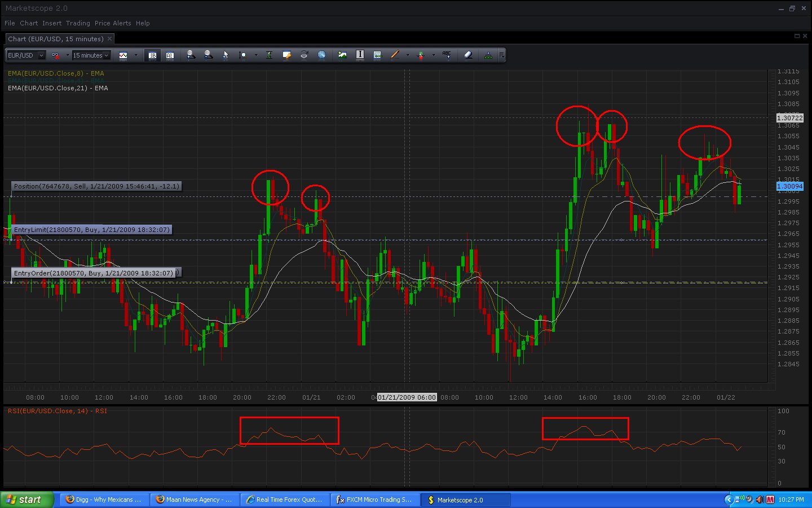
Task: Click the volume speaker tray icon
Action: pyautogui.click(x=760, y=500)
